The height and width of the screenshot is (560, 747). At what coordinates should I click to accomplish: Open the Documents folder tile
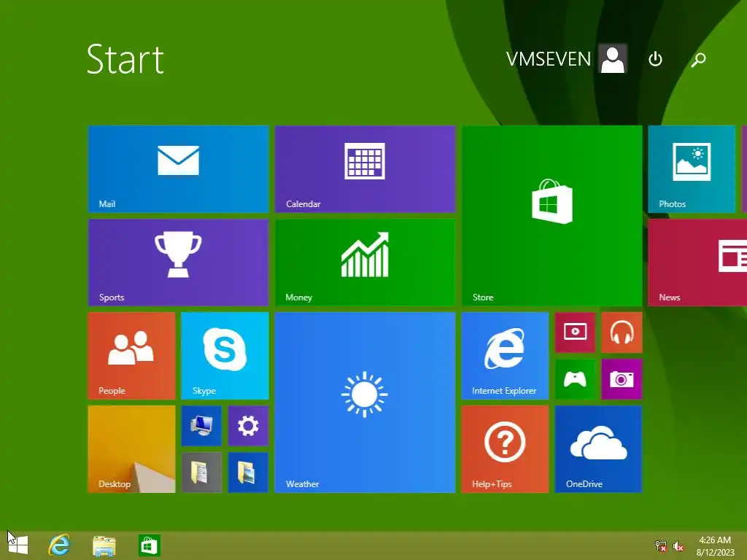(x=201, y=472)
